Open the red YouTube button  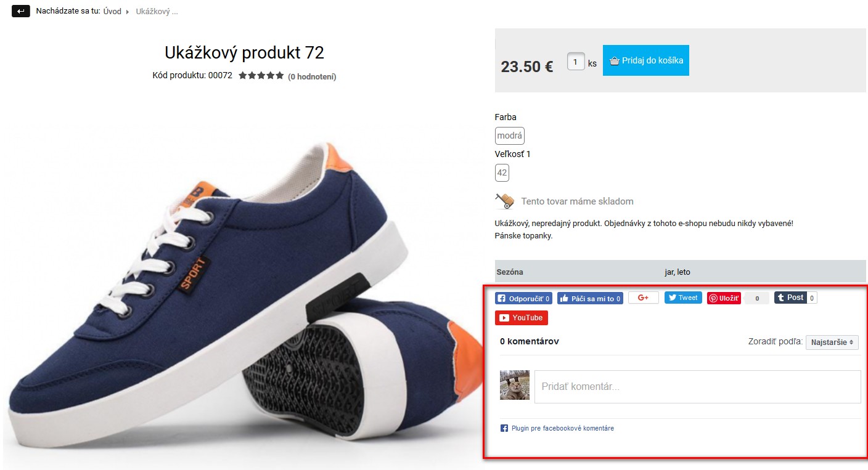click(x=521, y=318)
